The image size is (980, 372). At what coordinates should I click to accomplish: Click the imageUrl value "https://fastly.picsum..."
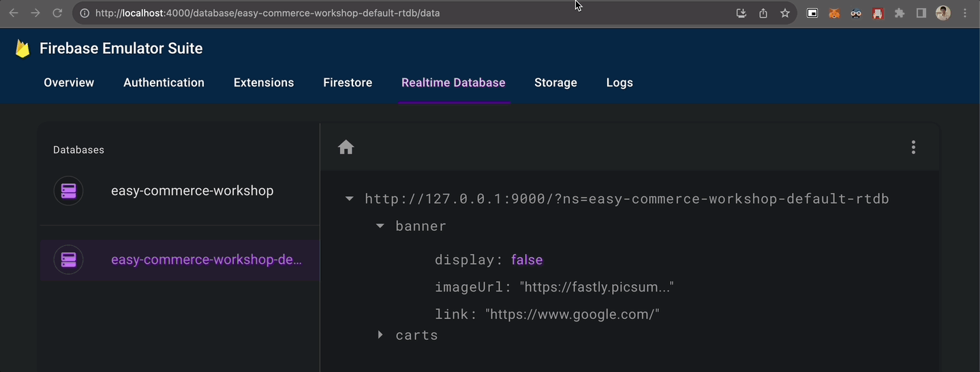coord(596,287)
